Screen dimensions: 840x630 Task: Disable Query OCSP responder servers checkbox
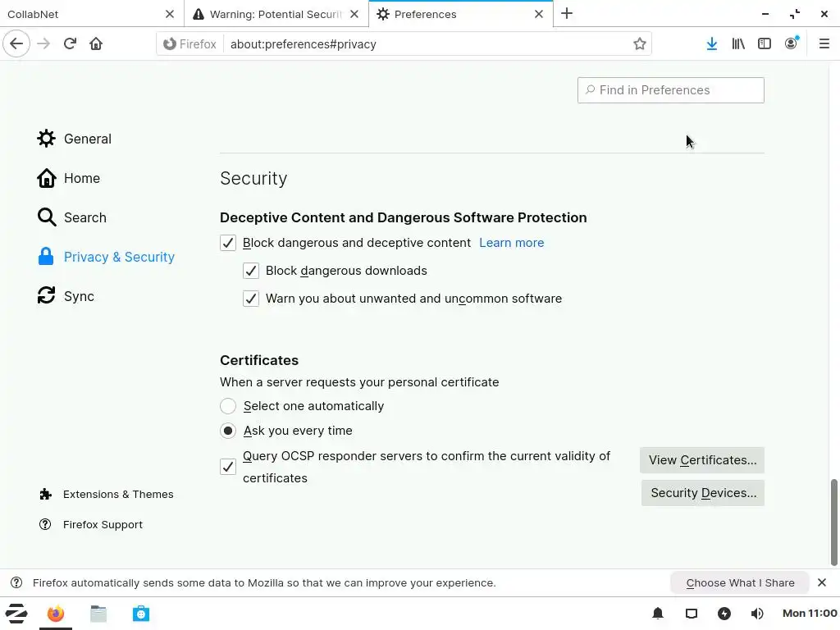tap(228, 467)
